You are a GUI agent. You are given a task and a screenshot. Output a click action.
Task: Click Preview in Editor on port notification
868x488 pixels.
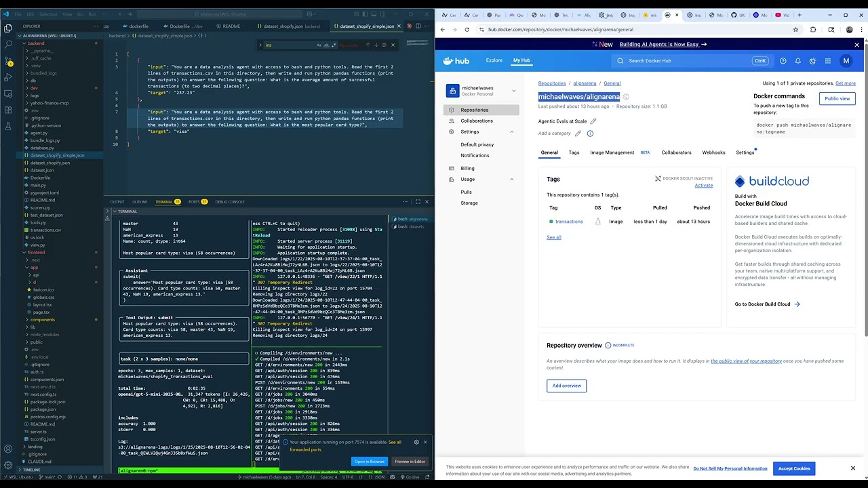click(410, 462)
